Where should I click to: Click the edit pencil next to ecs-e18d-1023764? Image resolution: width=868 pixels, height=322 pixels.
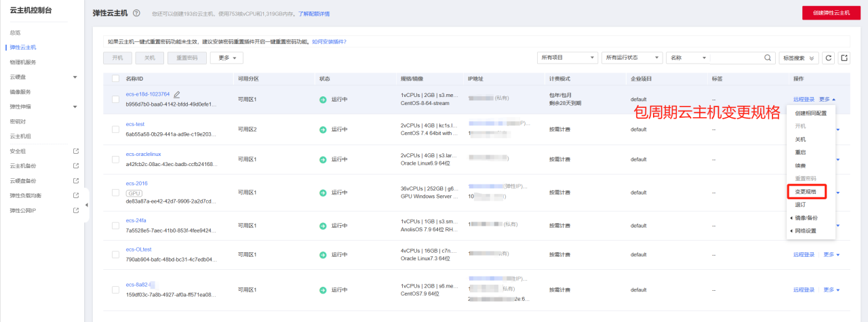177,94
